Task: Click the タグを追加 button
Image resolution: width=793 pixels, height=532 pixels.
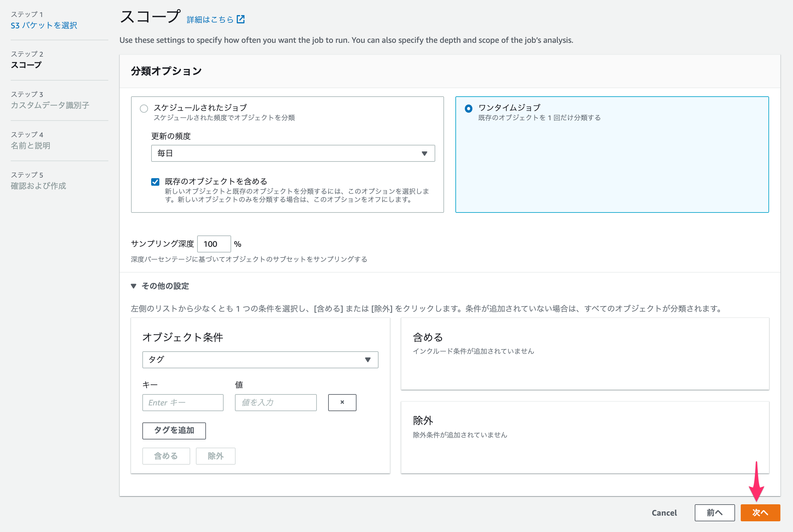Action: pos(174,431)
